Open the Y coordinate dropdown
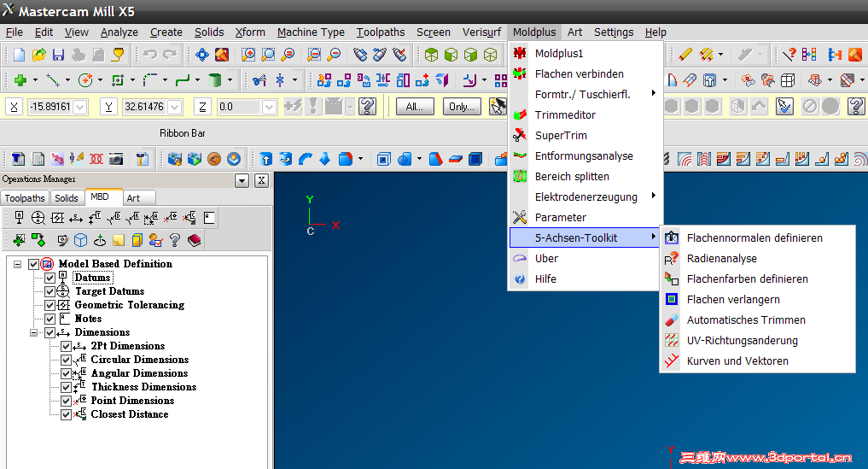 tap(175, 107)
